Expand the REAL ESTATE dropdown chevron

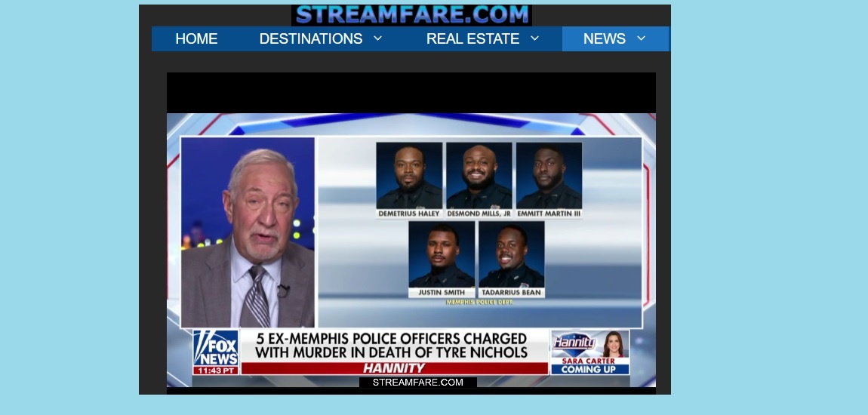534,38
